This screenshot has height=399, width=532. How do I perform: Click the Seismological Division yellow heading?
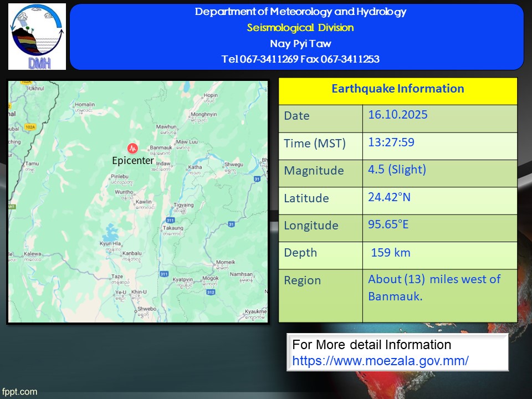(300, 28)
